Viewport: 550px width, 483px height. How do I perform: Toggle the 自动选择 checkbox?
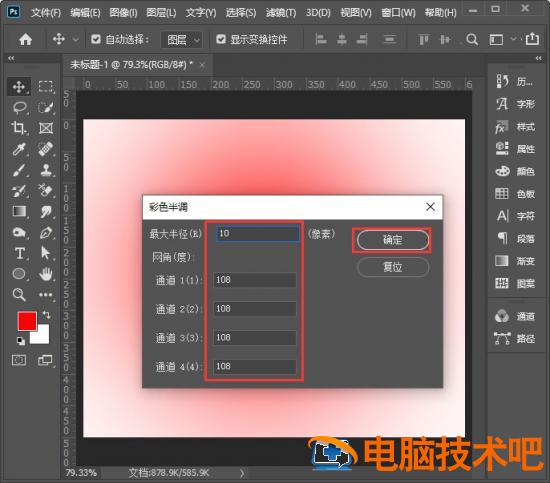95,39
